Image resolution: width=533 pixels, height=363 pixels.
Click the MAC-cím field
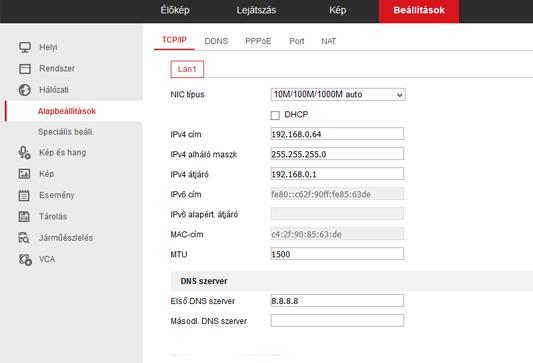point(337,234)
